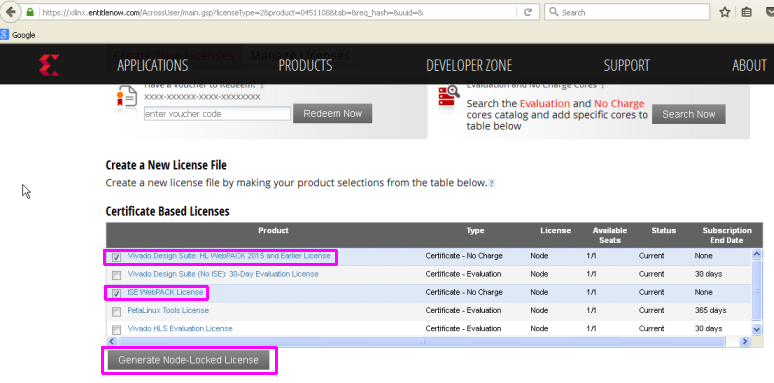Click the Generate Node-Locked License button

189,360
